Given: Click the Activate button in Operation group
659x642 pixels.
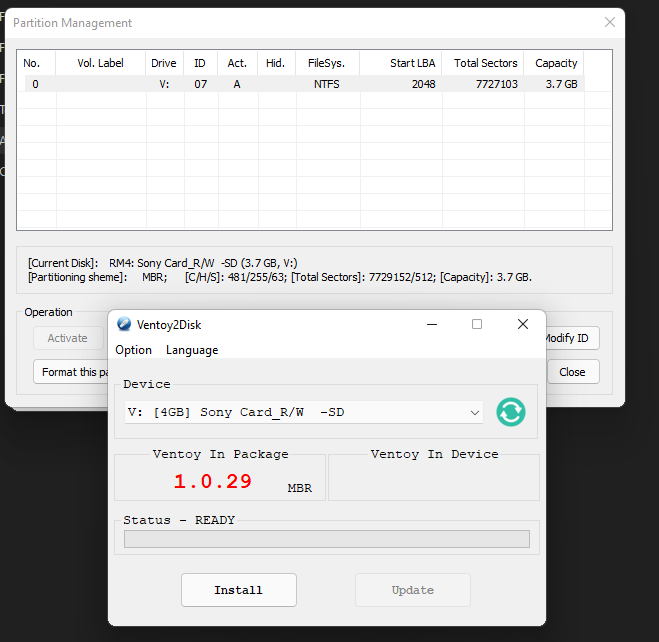Looking at the screenshot, I should [68, 338].
